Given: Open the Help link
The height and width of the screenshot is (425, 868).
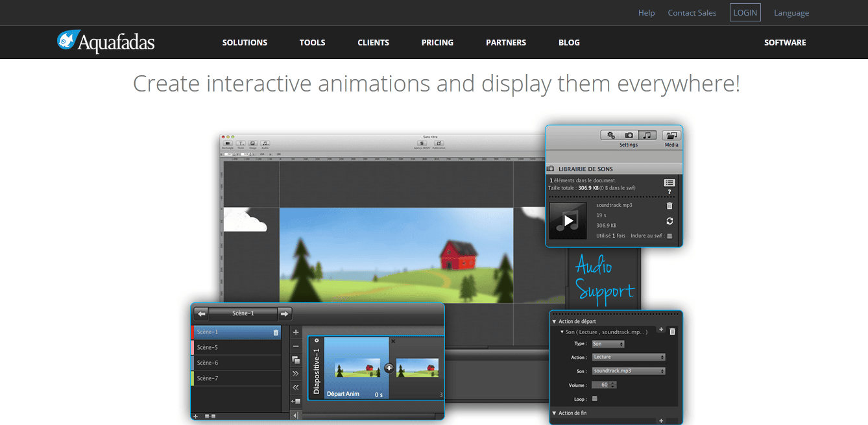Looking at the screenshot, I should point(646,13).
